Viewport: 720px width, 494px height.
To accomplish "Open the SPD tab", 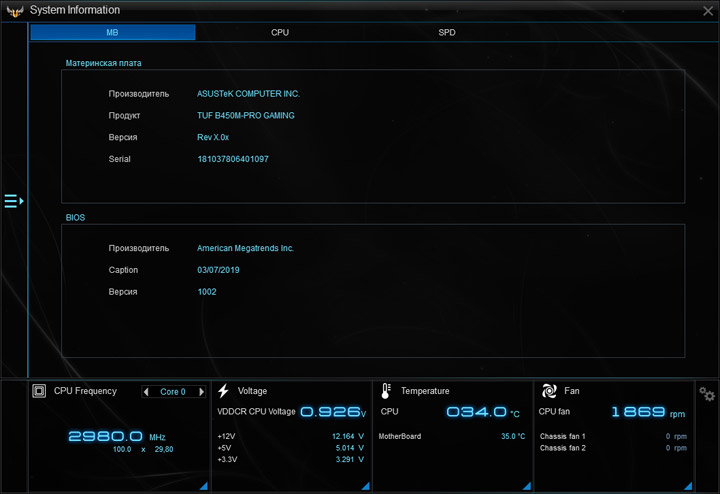I will pyautogui.click(x=447, y=32).
